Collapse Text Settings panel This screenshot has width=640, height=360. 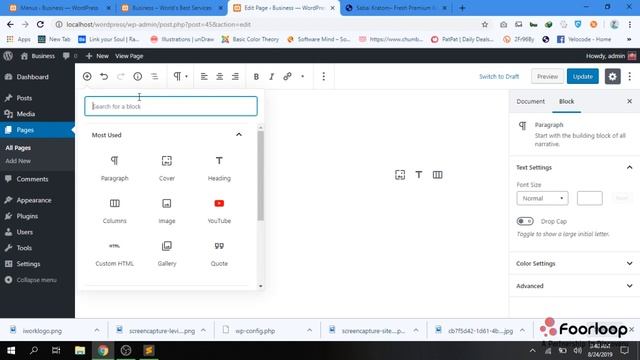click(629, 167)
